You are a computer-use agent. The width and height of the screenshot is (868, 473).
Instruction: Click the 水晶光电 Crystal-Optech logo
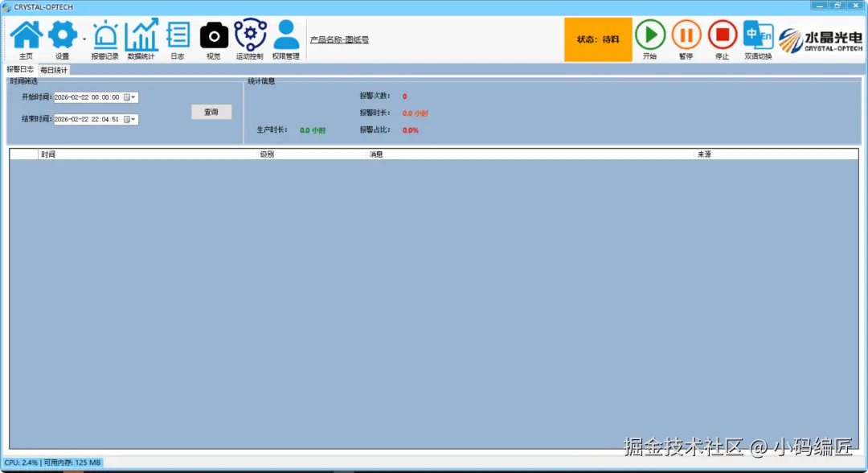pyautogui.click(x=821, y=40)
